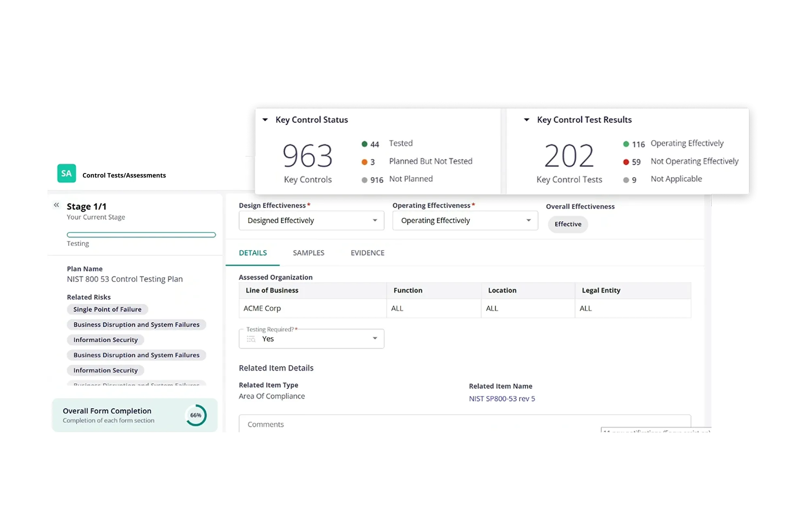This screenshot has height=532, width=800.
Task: Click the Effective overall effectiveness badge
Action: (568, 224)
